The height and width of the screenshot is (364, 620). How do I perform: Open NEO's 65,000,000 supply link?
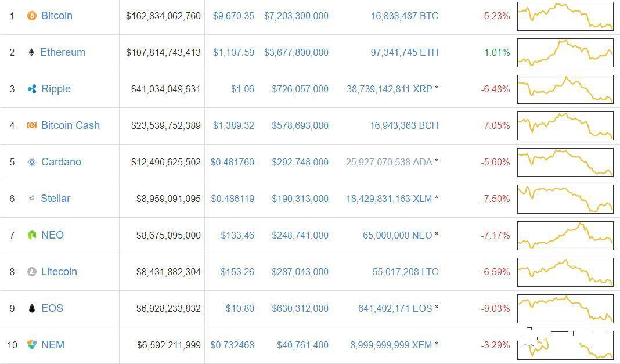click(x=397, y=235)
